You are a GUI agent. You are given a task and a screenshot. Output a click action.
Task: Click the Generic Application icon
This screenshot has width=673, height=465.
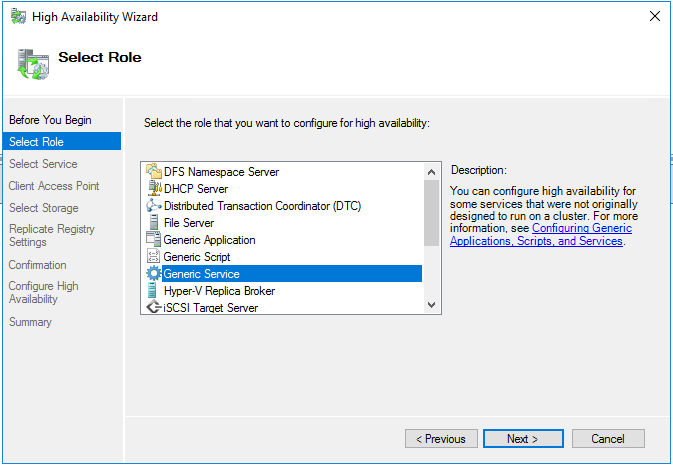pos(154,240)
